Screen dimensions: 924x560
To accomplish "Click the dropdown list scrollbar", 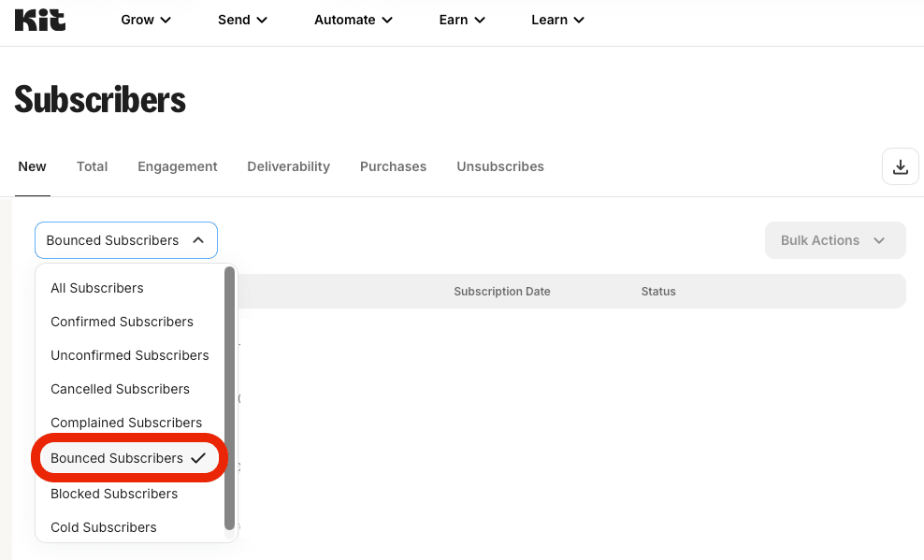I will click(229, 397).
